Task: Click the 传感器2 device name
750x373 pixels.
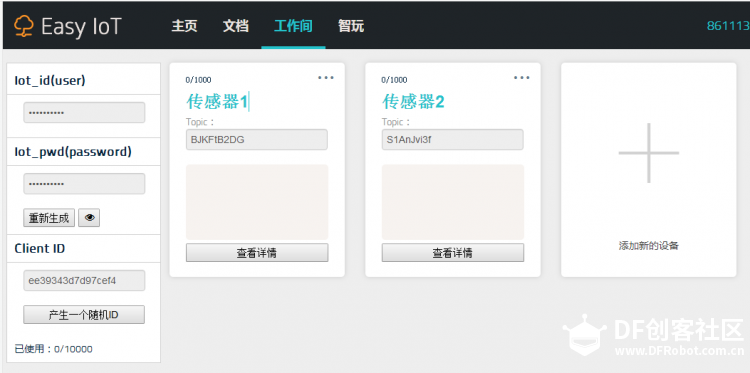Action: click(x=413, y=102)
